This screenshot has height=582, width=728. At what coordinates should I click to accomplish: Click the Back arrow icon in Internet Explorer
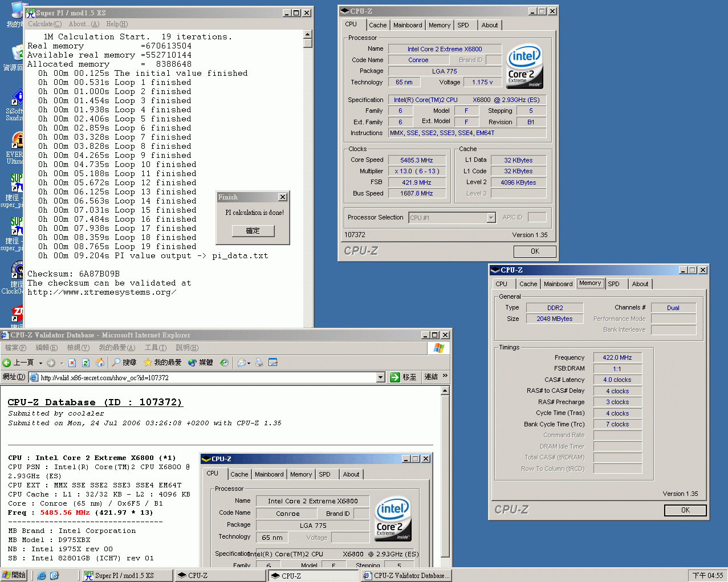(7, 363)
